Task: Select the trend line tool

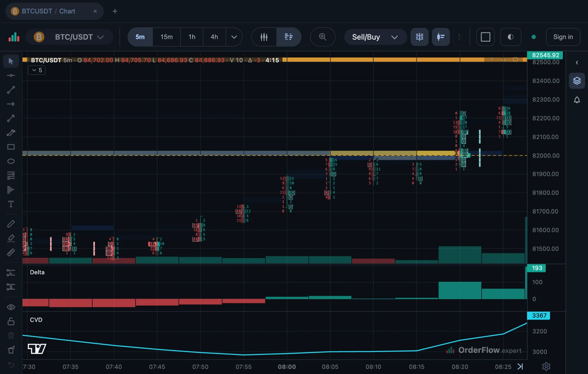Action: (x=11, y=90)
